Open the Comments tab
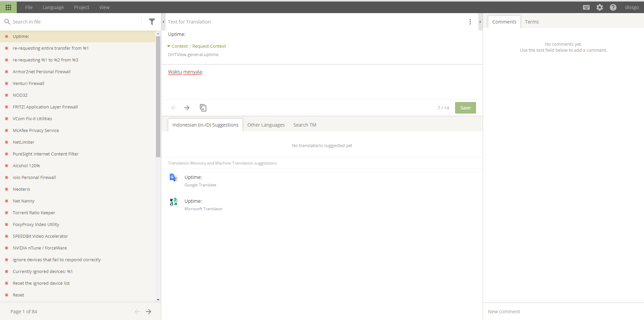Screen dimensions: 644x320 [504, 22]
